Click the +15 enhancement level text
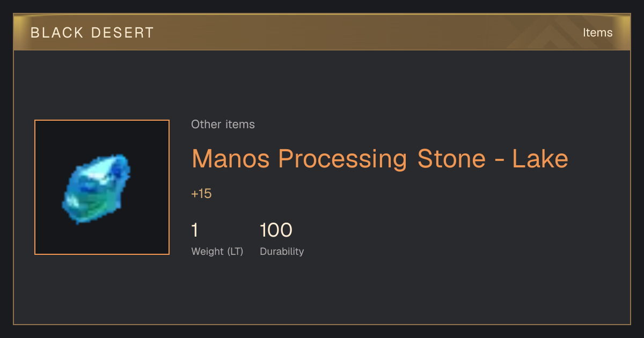Image resolution: width=644 pixels, height=338 pixels. (x=201, y=194)
